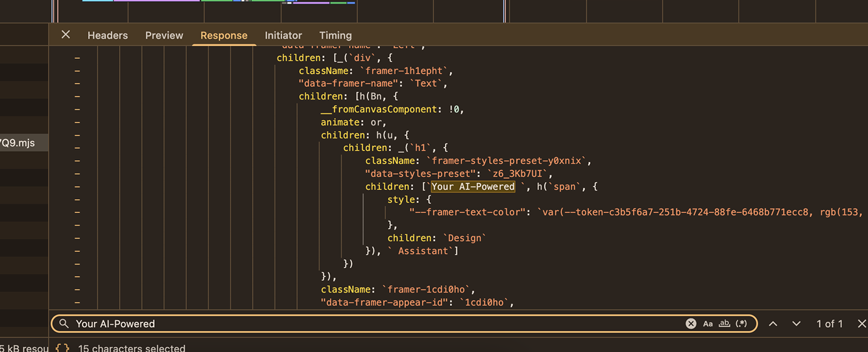This screenshot has width=868, height=352.
Task: Select the Initiator tab
Action: pyautogui.click(x=283, y=35)
